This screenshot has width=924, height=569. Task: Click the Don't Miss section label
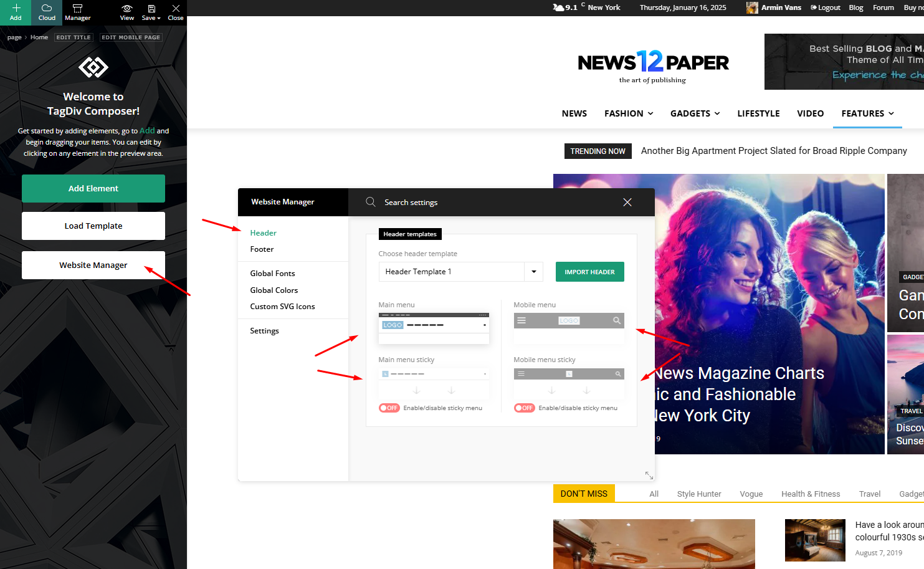point(584,494)
